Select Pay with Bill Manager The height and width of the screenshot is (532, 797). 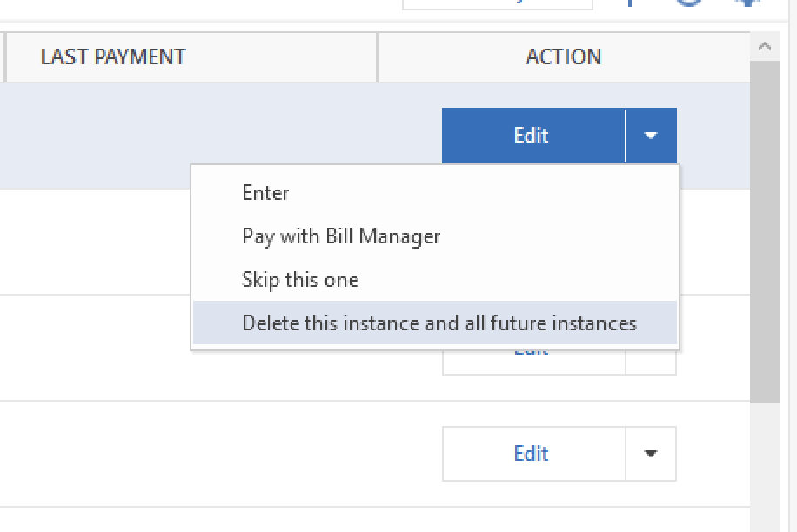(x=341, y=236)
